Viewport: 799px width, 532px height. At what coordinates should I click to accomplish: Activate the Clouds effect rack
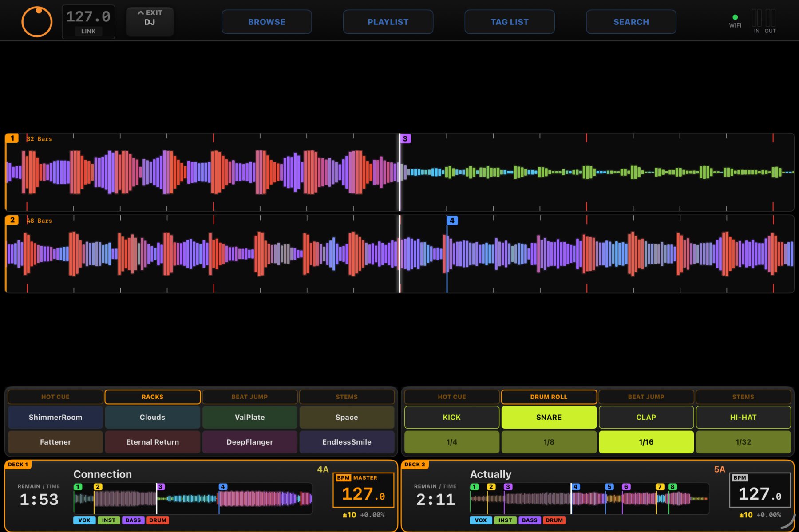click(x=152, y=417)
